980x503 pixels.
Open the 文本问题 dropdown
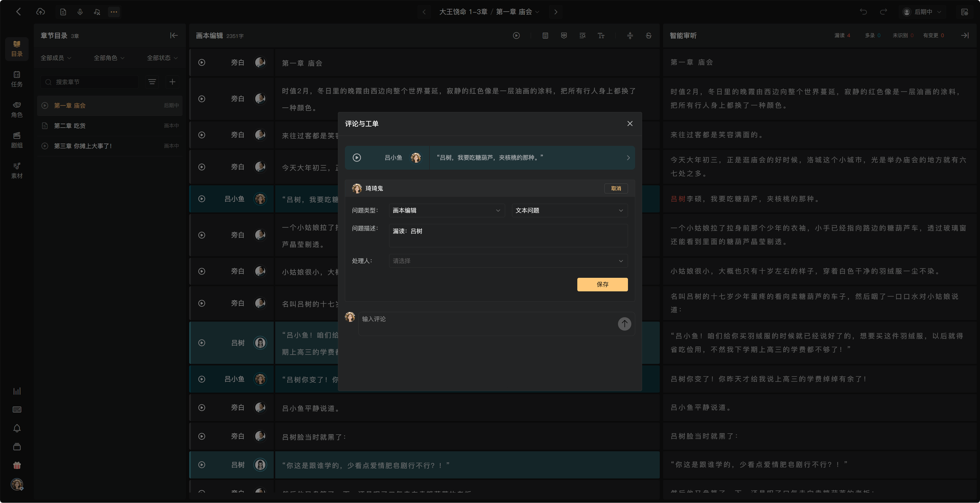click(x=570, y=210)
